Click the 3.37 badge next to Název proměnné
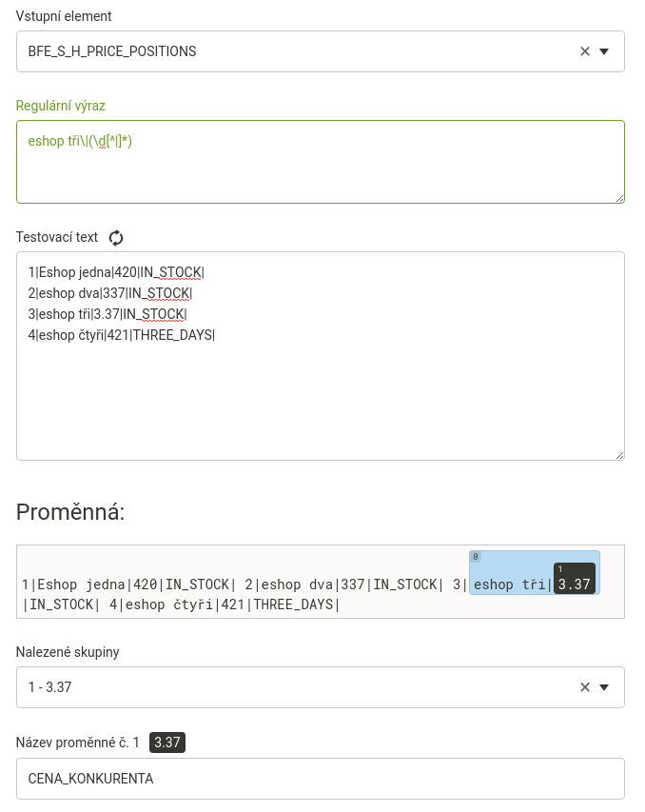The height and width of the screenshot is (812, 645). tap(167, 743)
